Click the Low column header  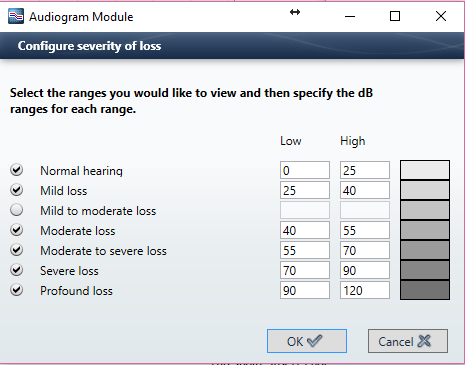click(x=291, y=141)
